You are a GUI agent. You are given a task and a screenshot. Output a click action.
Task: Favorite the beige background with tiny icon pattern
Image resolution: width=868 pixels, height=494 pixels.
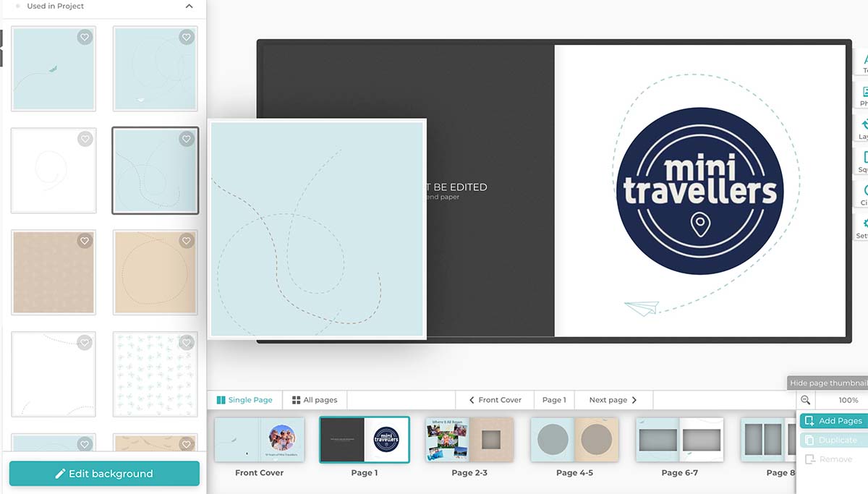click(85, 241)
